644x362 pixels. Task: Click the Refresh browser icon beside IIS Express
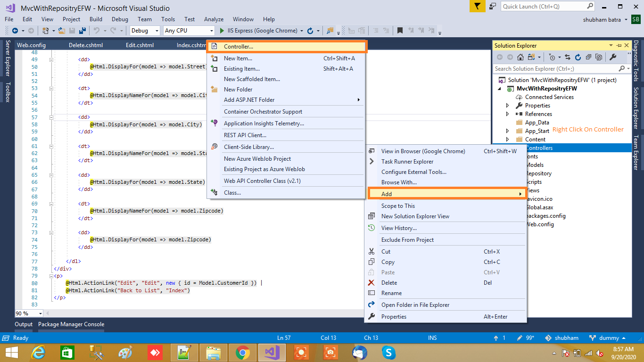(310, 31)
